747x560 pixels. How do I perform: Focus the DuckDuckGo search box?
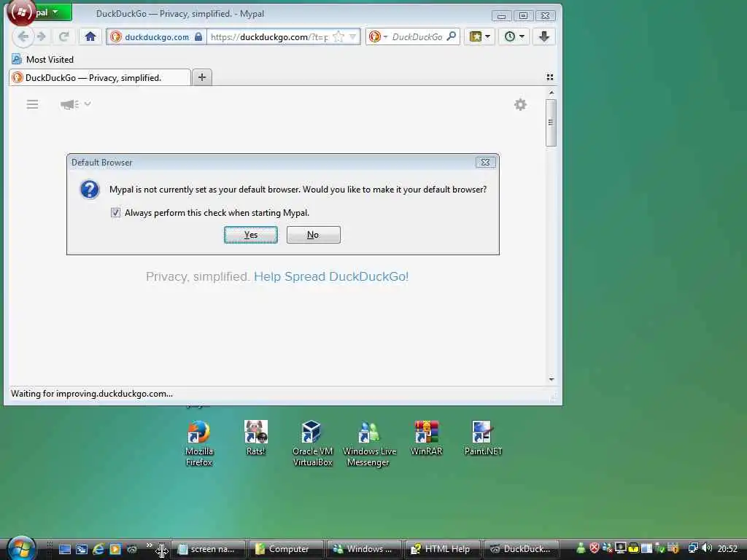point(417,36)
